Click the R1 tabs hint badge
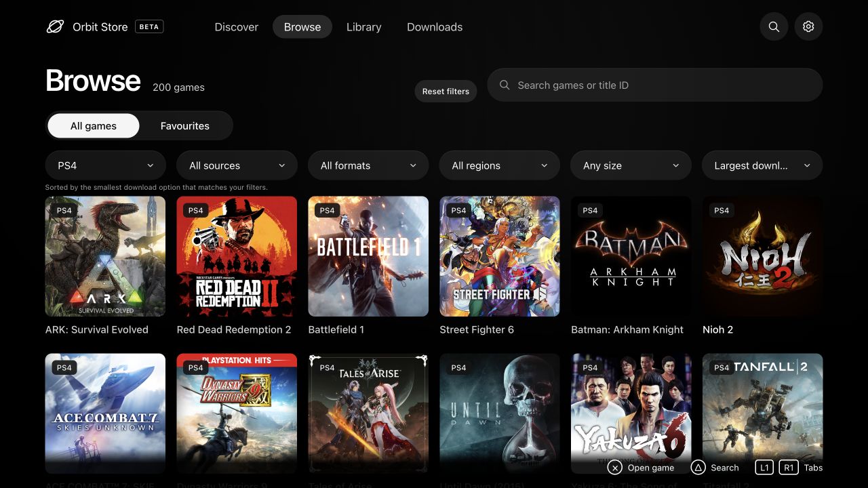This screenshot has height=488, width=868. [x=789, y=468]
